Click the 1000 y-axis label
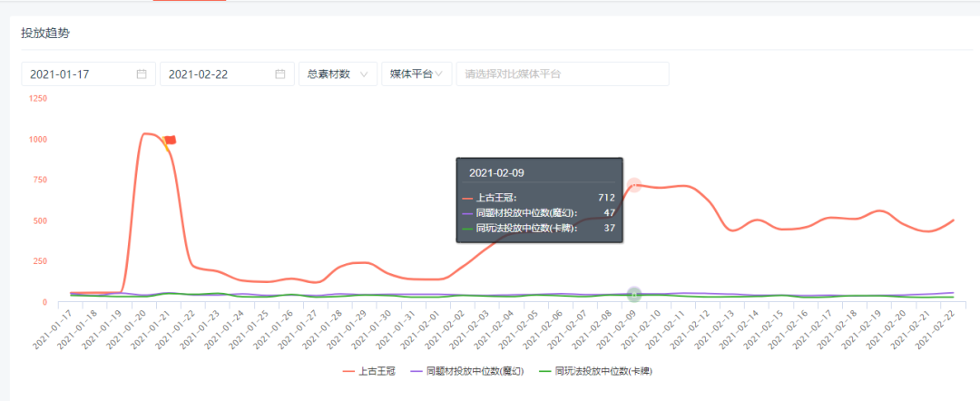This screenshot has height=401, width=980. [x=38, y=140]
